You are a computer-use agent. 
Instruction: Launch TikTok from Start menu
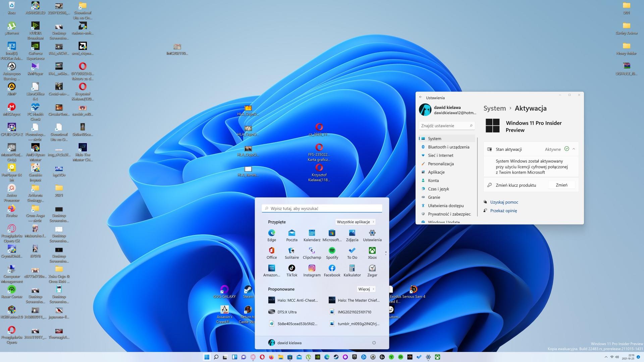click(292, 271)
